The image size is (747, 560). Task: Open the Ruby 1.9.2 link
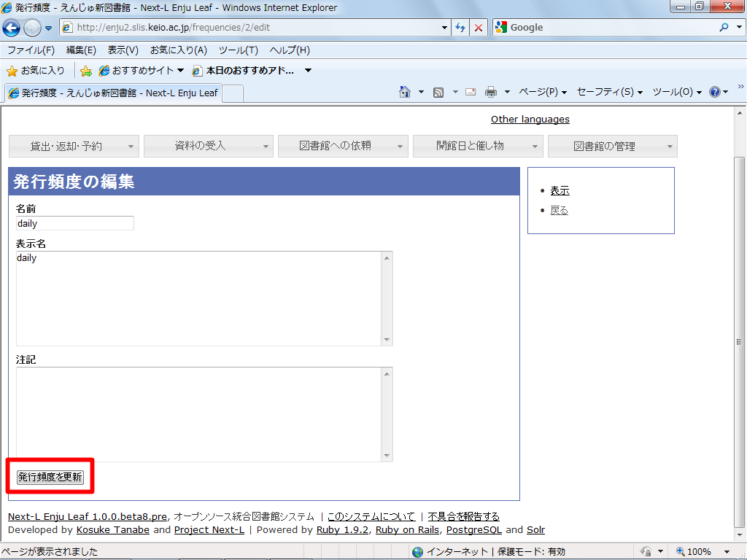pos(343,530)
